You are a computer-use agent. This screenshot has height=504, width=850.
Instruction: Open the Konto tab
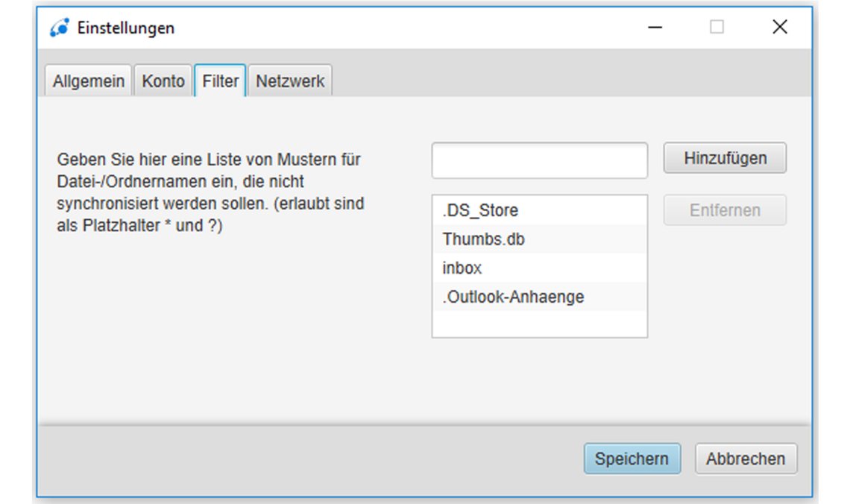(x=163, y=81)
